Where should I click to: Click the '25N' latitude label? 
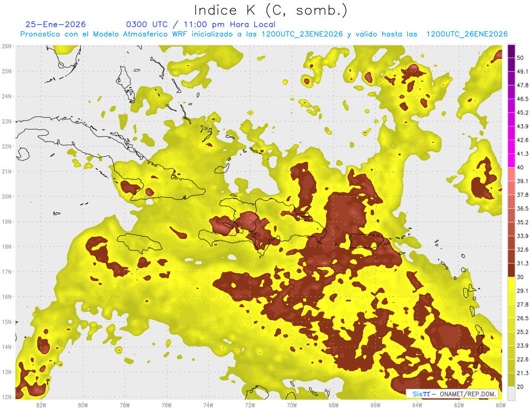[7, 71]
